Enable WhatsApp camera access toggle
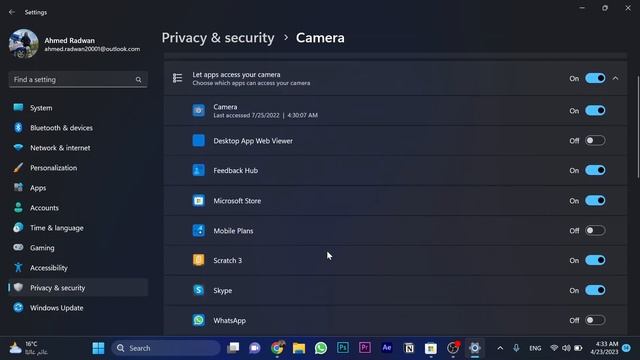Viewport: 640px width, 360px height. point(595,320)
